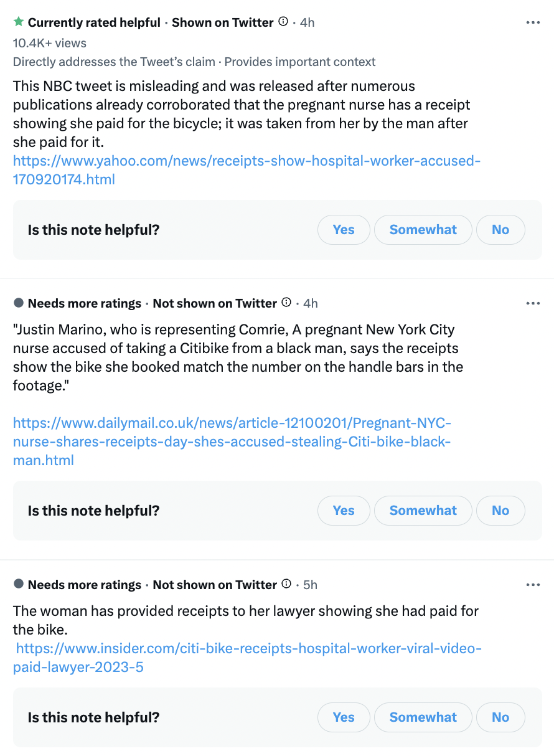The width and height of the screenshot is (554, 756).
Task: Click info icon on the 5h Not shown note
Action: tap(286, 584)
